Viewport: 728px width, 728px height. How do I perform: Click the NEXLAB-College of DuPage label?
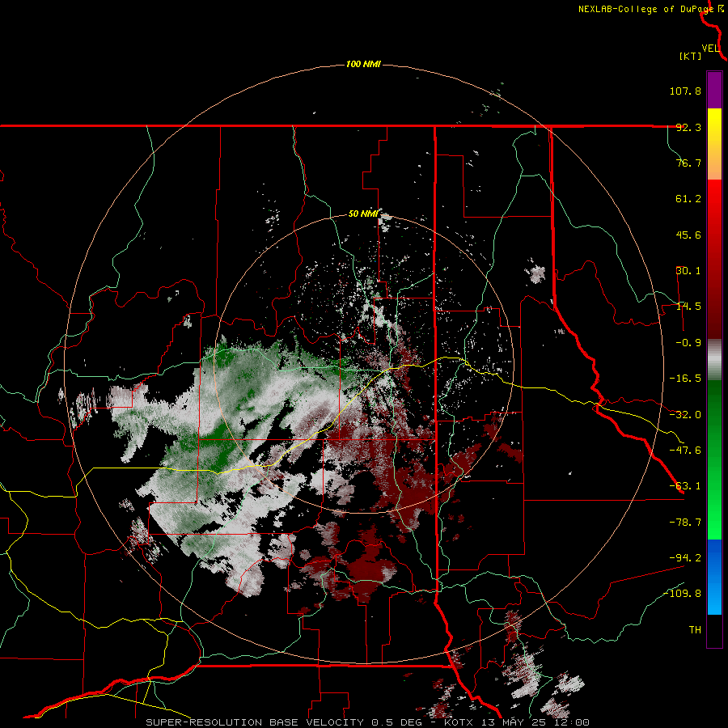[645, 9]
